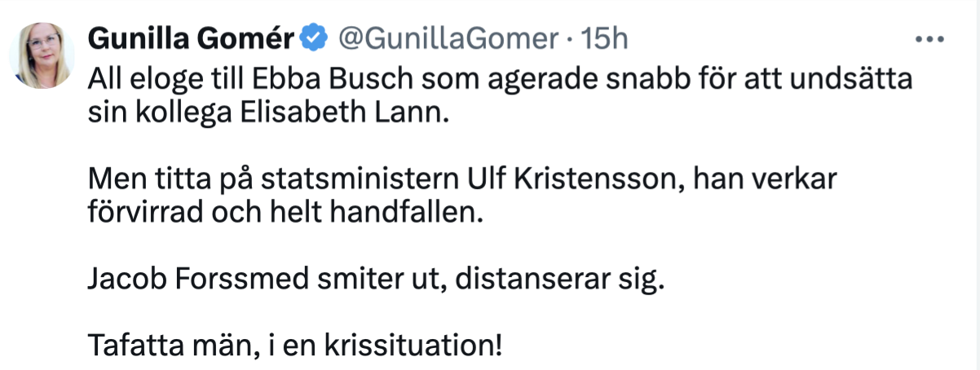
Task: Open the three-dot more options menu
Action: tap(929, 38)
